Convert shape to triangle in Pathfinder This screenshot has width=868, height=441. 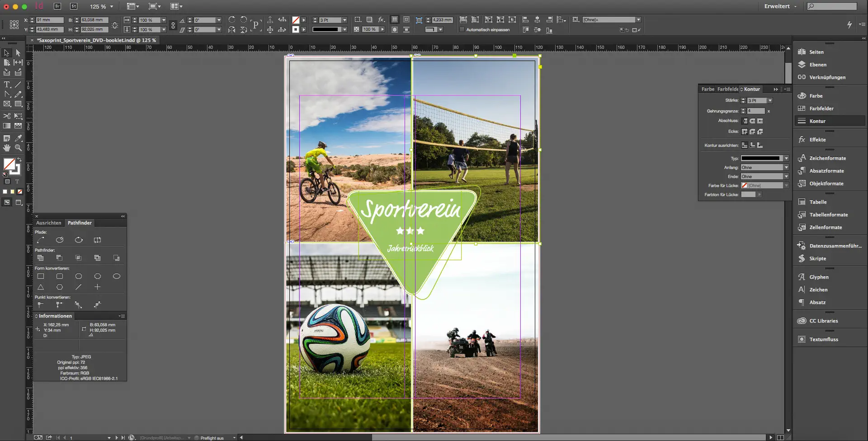pos(41,287)
